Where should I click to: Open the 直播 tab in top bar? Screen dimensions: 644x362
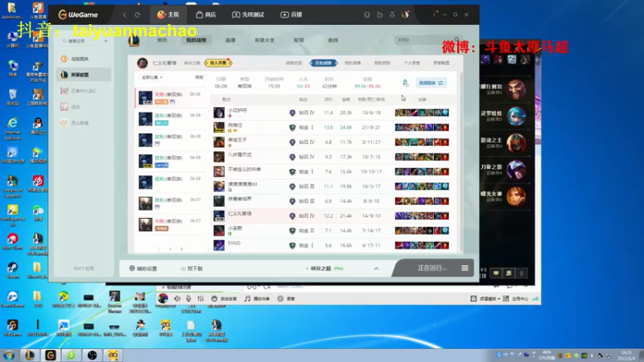[291, 14]
